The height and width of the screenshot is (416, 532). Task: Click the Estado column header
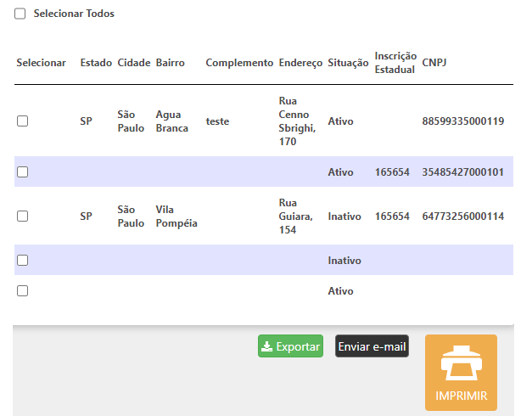pyautogui.click(x=96, y=63)
